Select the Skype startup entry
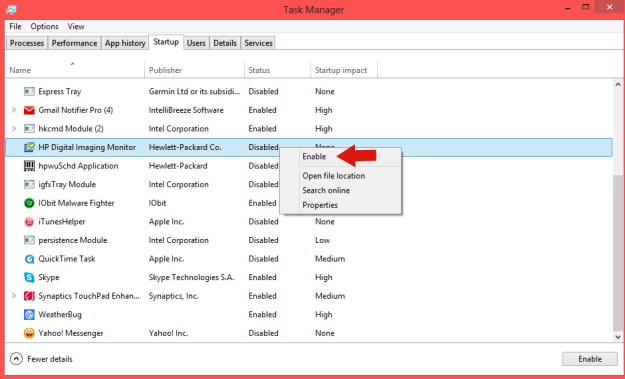 pyautogui.click(x=309, y=277)
